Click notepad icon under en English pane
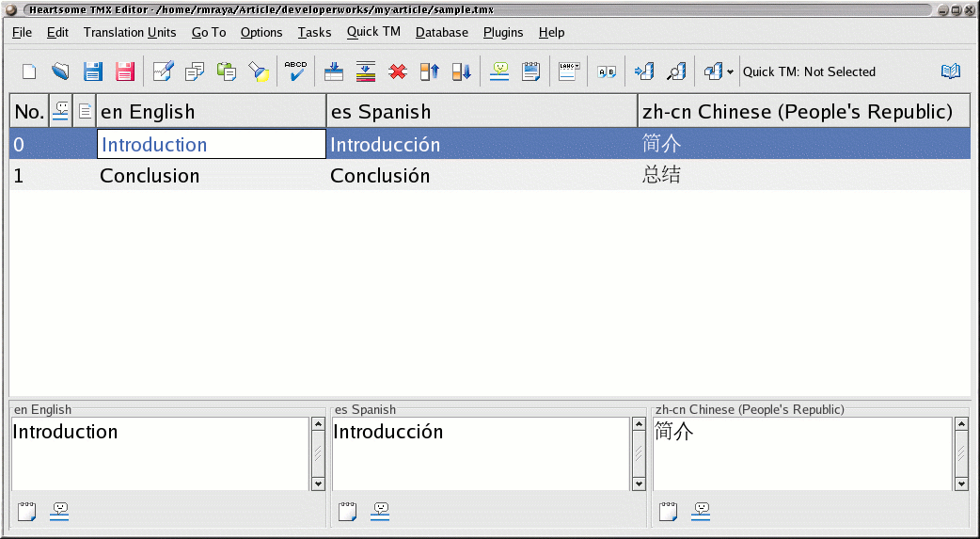 [27, 512]
